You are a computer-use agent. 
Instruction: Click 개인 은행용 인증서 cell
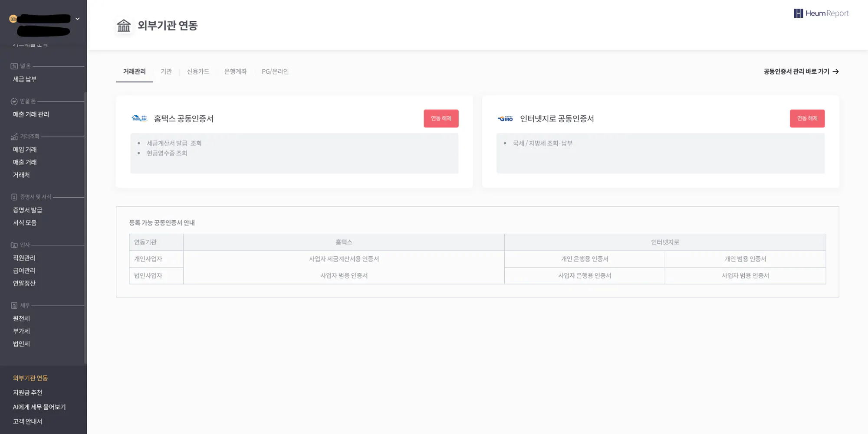click(585, 259)
